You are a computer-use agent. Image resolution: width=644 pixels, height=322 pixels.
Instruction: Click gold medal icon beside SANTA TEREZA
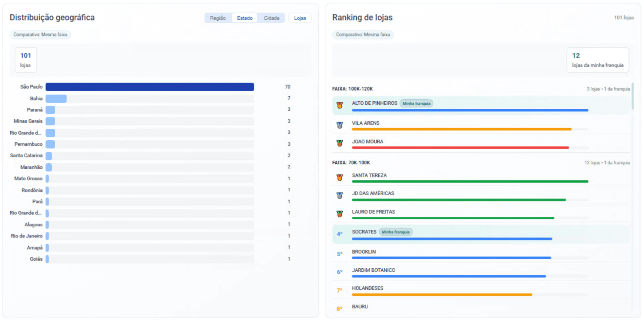click(x=339, y=177)
